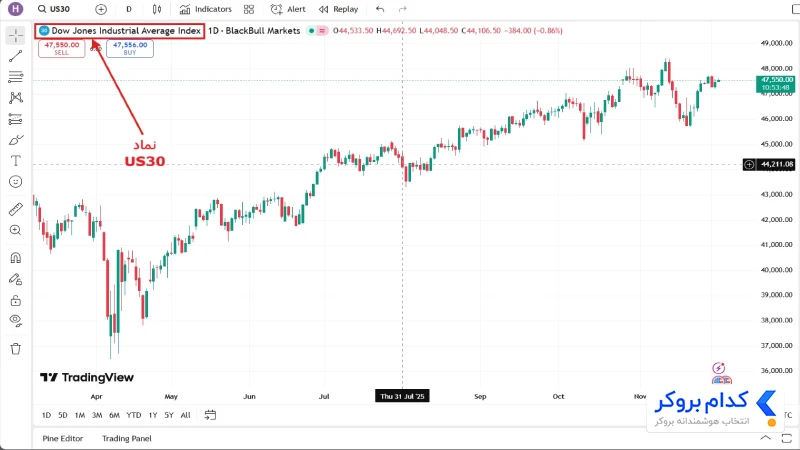Select the zoom in tool

point(16,230)
